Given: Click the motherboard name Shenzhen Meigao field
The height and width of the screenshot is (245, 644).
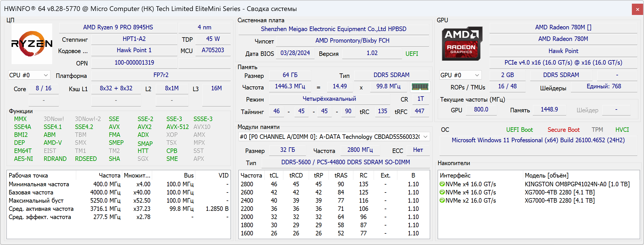Looking at the screenshot, I should click(x=334, y=29).
